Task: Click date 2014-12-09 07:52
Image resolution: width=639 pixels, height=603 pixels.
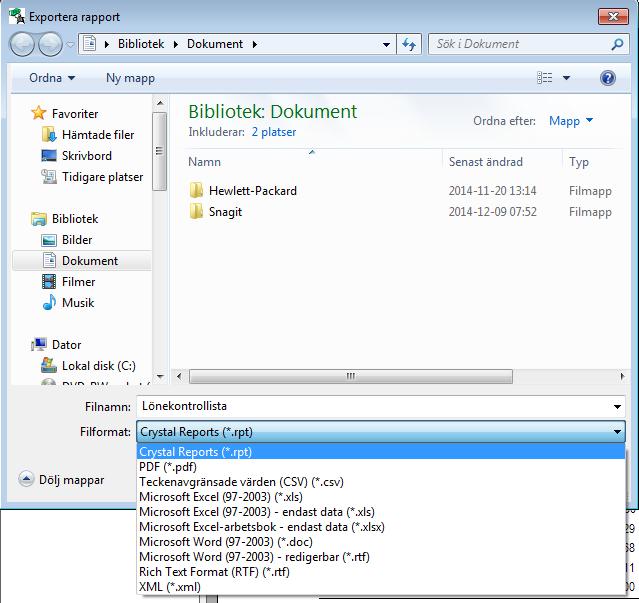Action: (492, 212)
